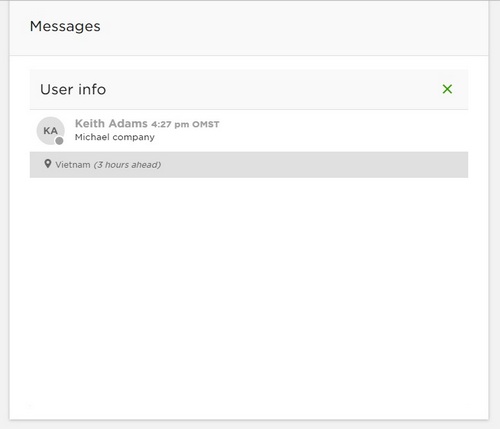Click empty space in gray location bar
Screen dimensions: 500x429
(x=313, y=165)
